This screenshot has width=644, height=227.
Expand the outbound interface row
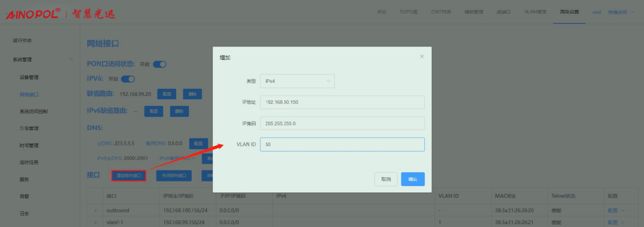[x=95, y=210]
